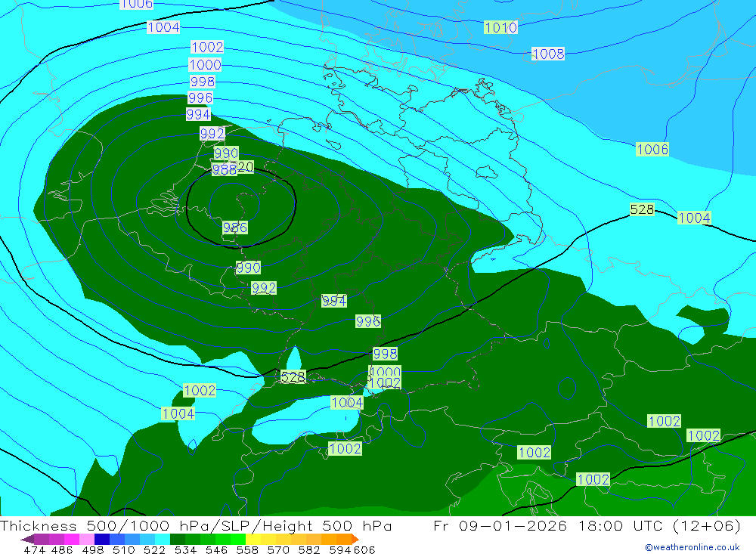
Task: Click the pale pink legend swatch above 498
Action: point(87,539)
